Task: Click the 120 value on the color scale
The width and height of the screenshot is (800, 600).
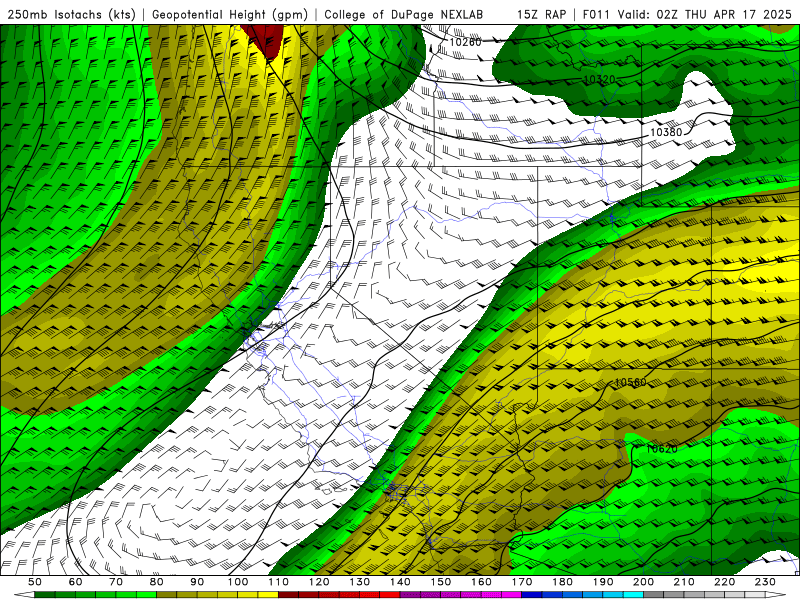Action: pyautogui.click(x=319, y=582)
